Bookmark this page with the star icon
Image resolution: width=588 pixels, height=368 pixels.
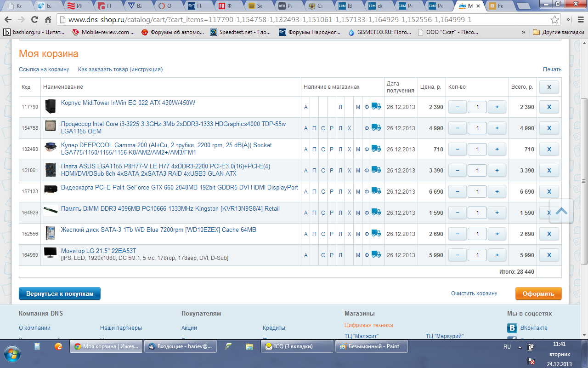tap(555, 20)
